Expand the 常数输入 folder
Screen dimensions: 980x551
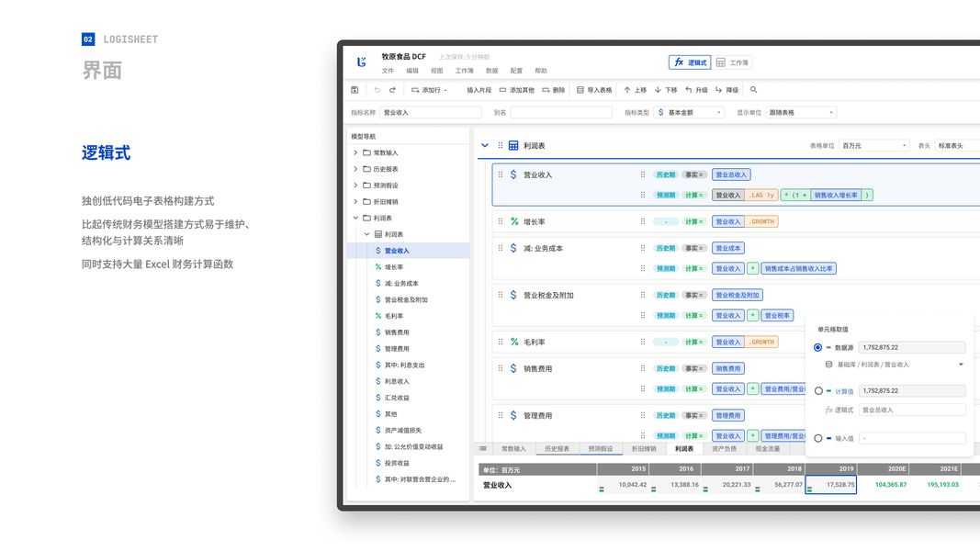pos(355,152)
